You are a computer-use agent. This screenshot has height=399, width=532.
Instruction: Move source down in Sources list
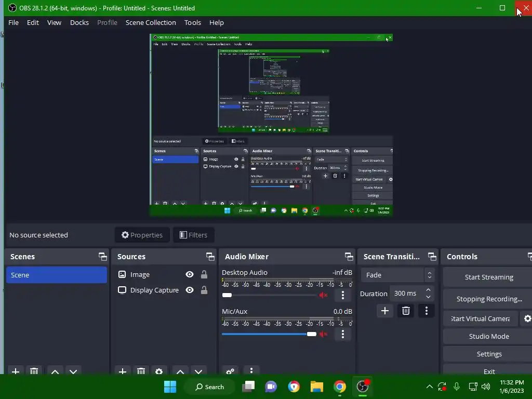pyautogui.click(x=198, y=371)
